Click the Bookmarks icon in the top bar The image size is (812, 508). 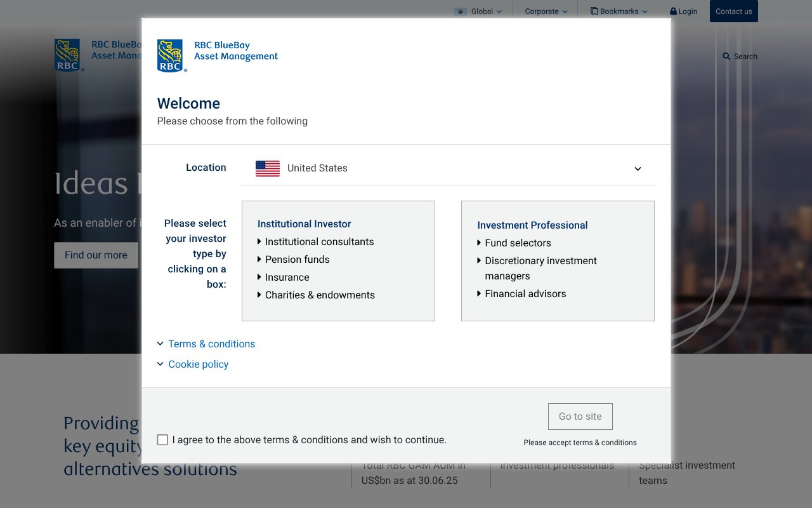point(593,11)
